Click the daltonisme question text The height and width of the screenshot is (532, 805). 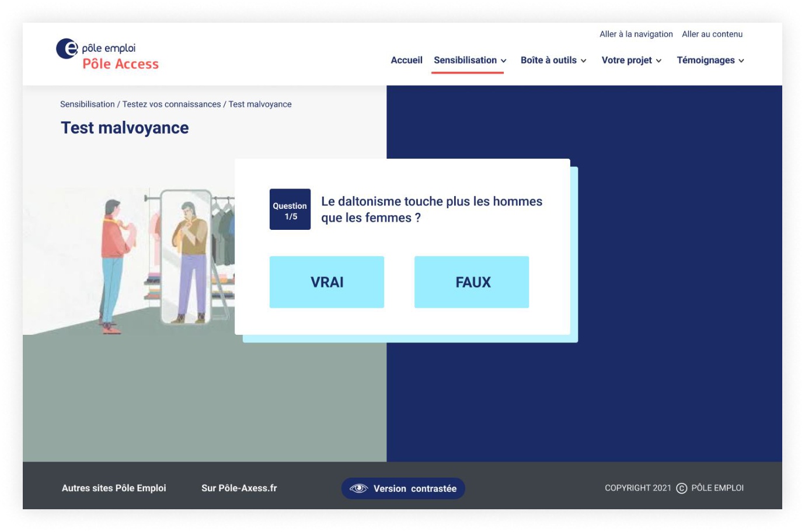[431, 209]
